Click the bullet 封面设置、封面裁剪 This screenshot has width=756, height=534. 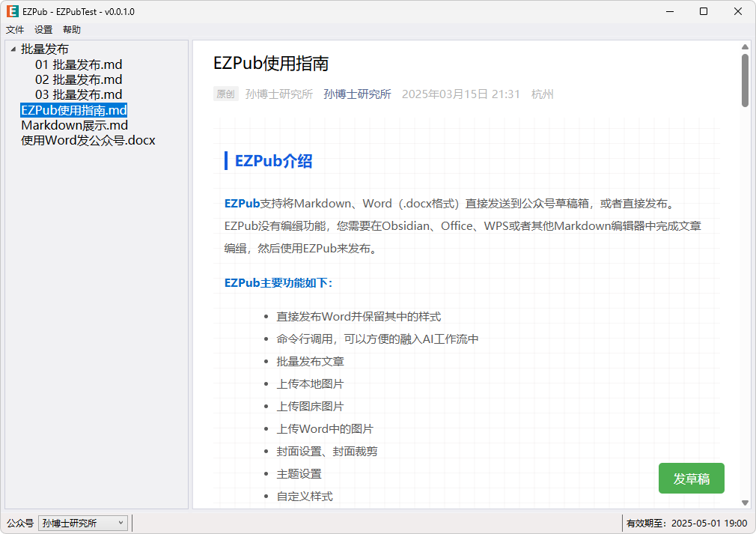click(327, 452)
